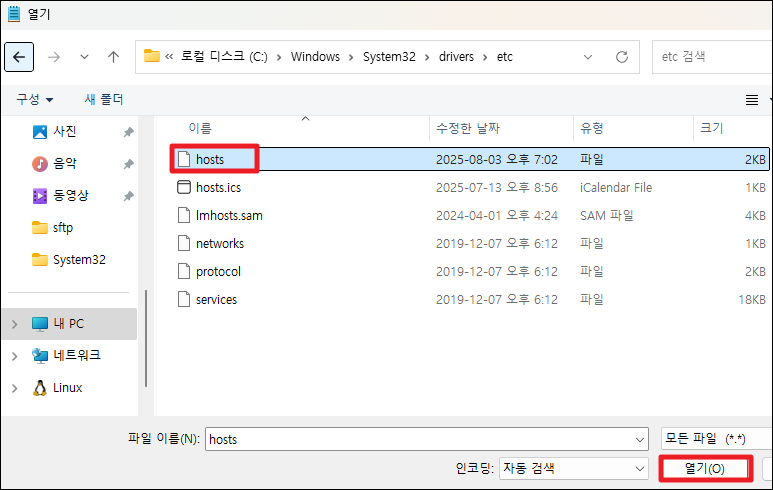This screenshot has height=490, width=773.
Task: Click the 18KB size cell
Action: click(752, 300)
